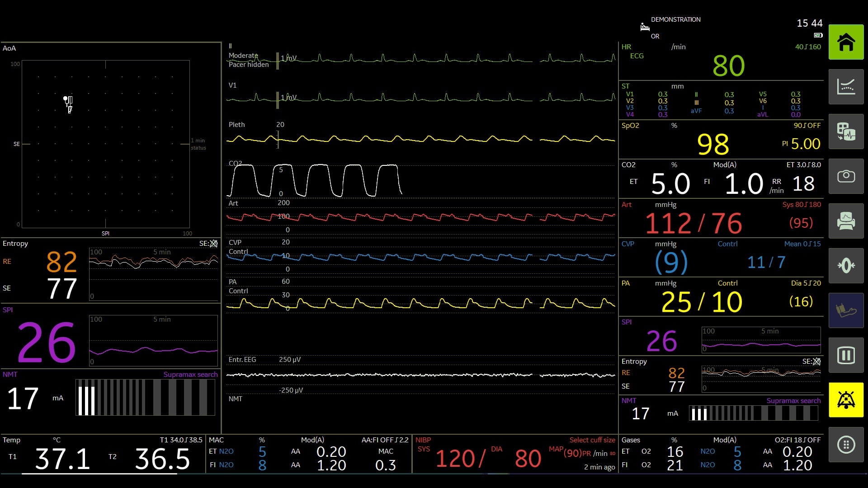The height and width of the screenshot is (488, 868).
Task: Start NIBP measurement with cuff icon
Action: (846, 310)
